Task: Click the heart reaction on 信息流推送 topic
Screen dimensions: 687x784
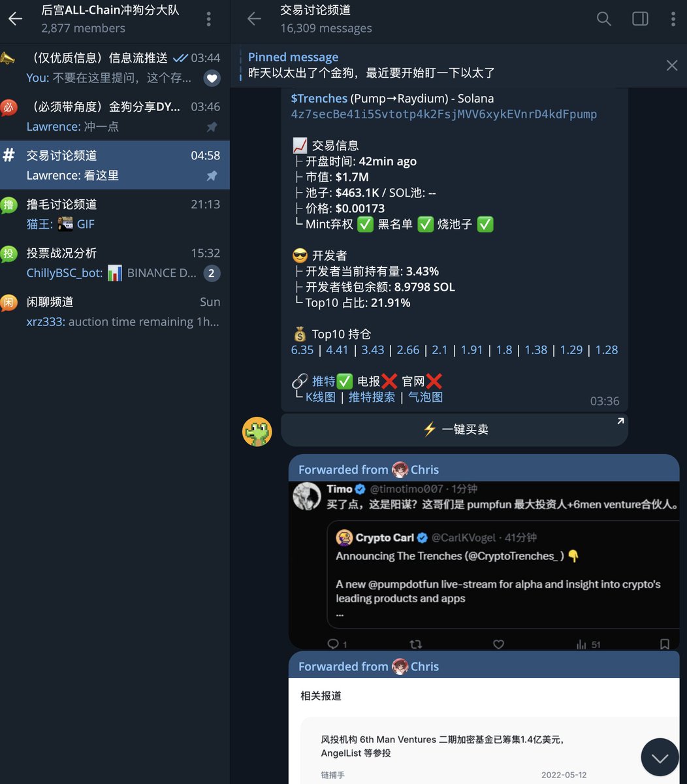Action: (212, 78)
